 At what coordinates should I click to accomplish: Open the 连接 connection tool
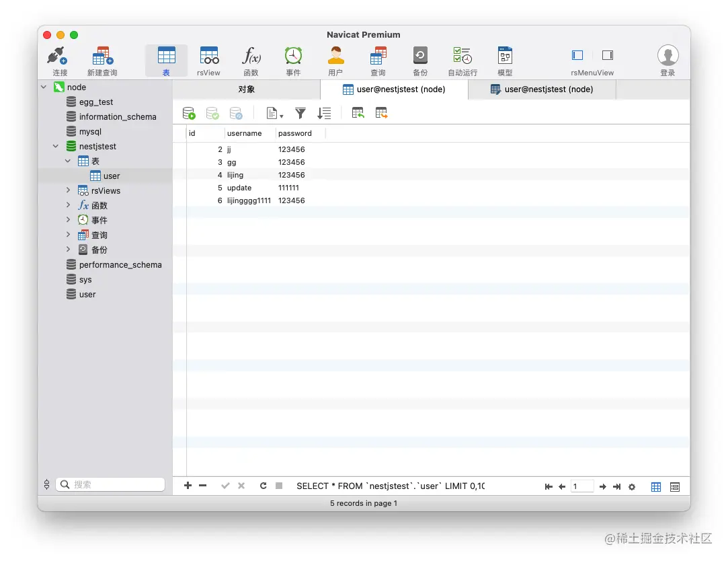coord(58,61)
